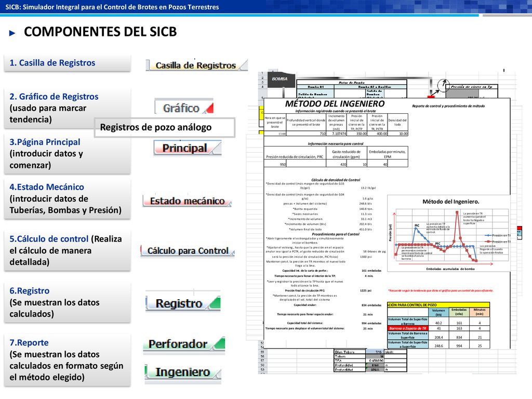The height and width of the screenshot is (399, 532).
Task: Click the 'Registros de pozo análogo' box
Action: [x=165, y=127]
